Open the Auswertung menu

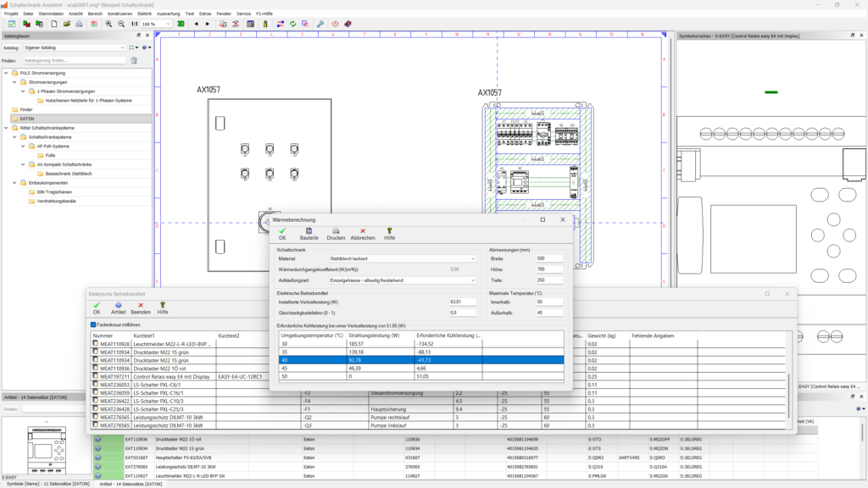click(x=169, y=14)
